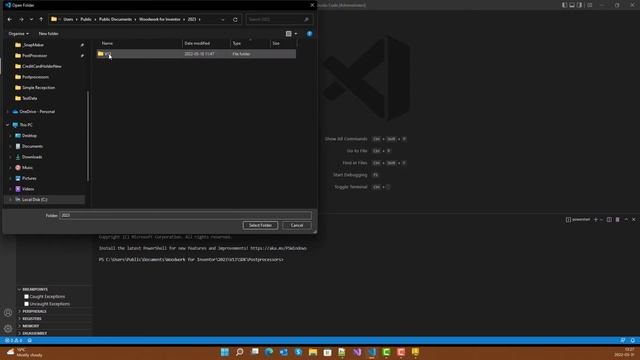Toggle Uncaught Exceptions breakpoint checkbox
The image size is (640, 360).
26,304
